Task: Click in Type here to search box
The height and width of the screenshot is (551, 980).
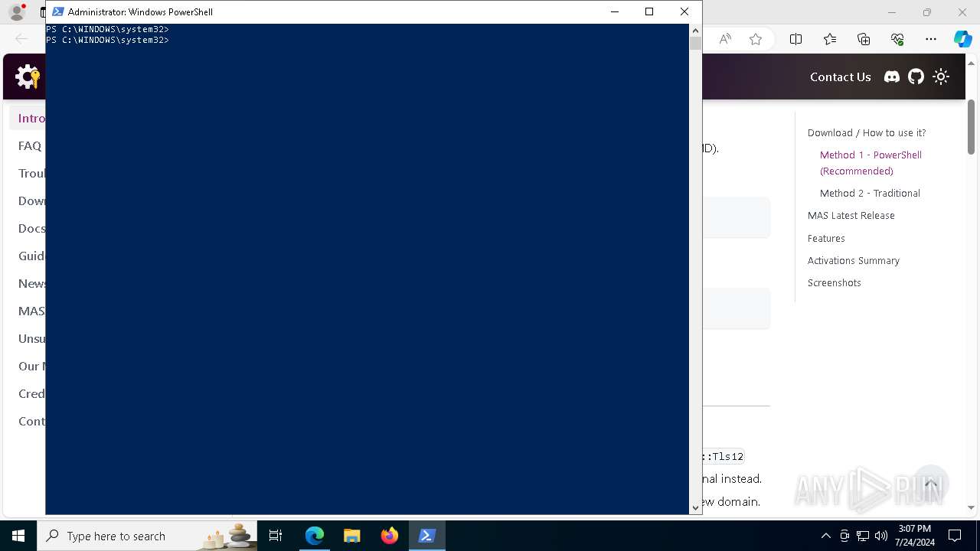Action: tap(147, 536)
